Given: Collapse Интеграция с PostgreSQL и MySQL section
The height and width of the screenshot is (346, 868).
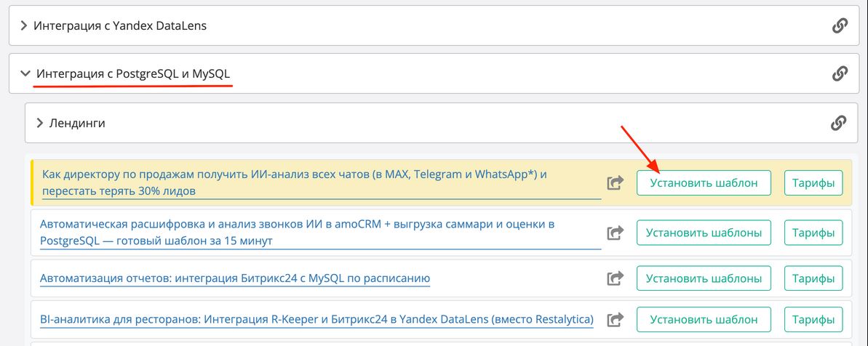Looking at the screenshot, I should coord(132,73).
